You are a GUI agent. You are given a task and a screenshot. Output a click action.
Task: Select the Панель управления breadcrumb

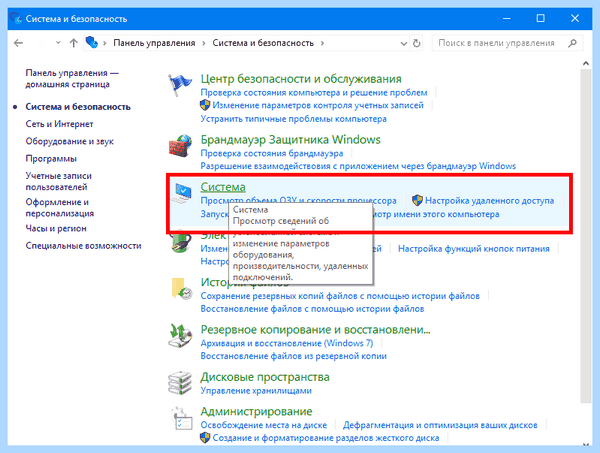tap(154, 43)
